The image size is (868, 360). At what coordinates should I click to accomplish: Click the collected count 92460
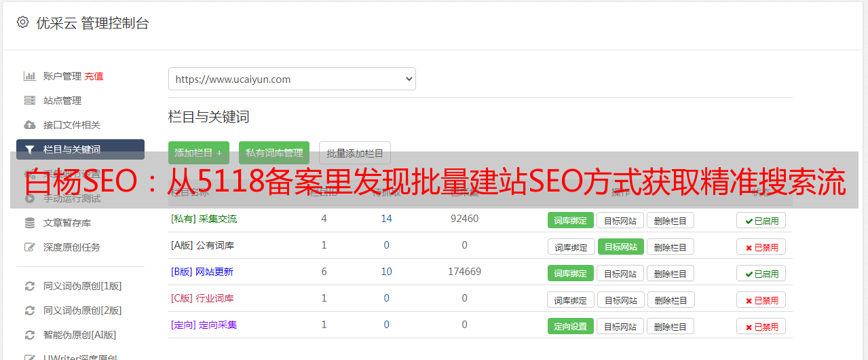pyautogui.click(x=464, y=219)
